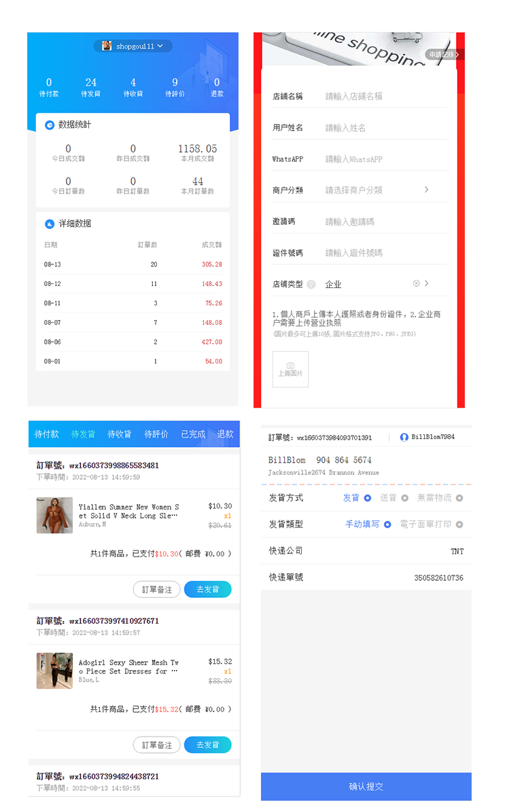Open the 商户分类 category selector
The image size is (507, 812).
point(426,190)
